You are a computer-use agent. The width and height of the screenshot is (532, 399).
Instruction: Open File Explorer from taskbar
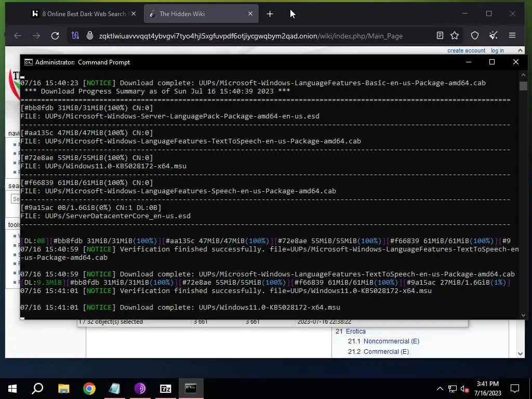(x=63, y=389)
